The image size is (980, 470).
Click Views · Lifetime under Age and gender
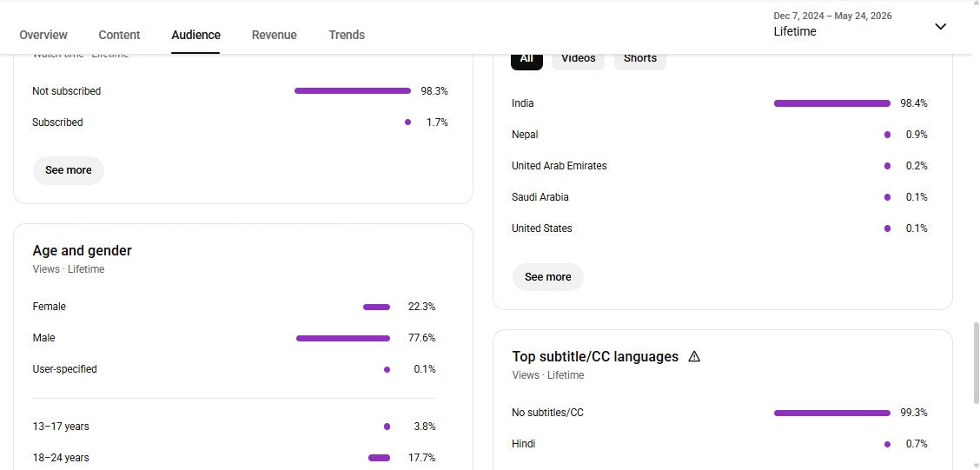pos(68,269)
